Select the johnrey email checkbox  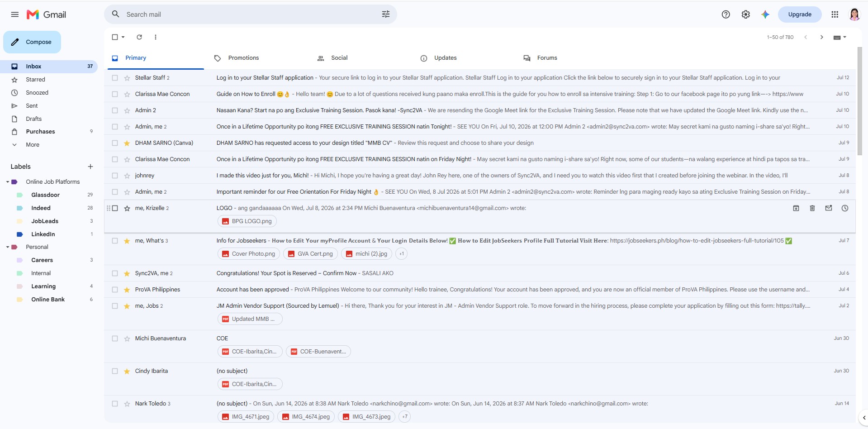tap(115, 176)
